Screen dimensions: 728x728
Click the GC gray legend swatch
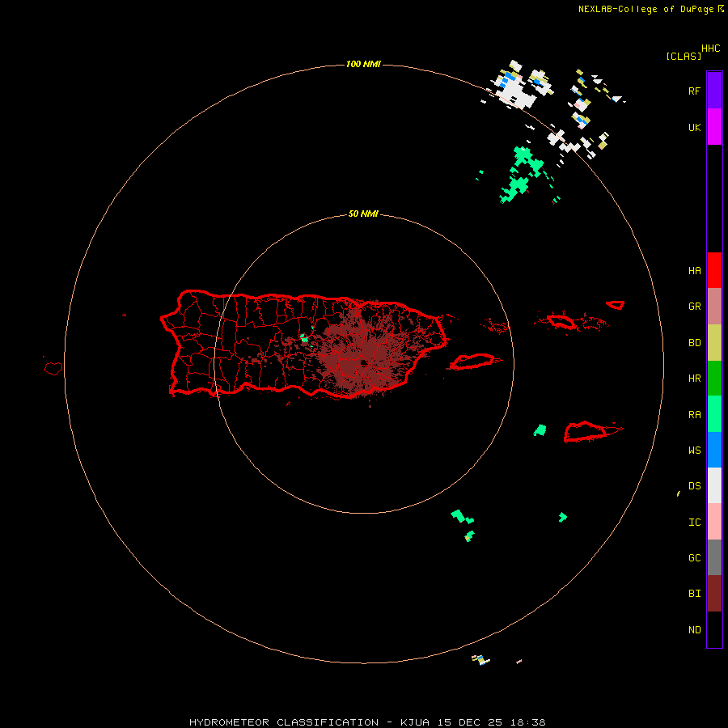714,557
